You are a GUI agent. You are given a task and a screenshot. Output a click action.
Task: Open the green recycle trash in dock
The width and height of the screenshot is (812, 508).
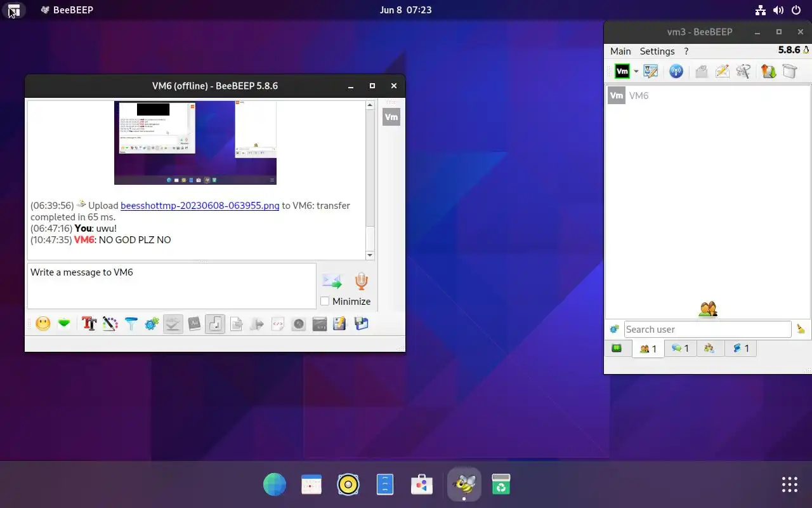click(501, 485)
